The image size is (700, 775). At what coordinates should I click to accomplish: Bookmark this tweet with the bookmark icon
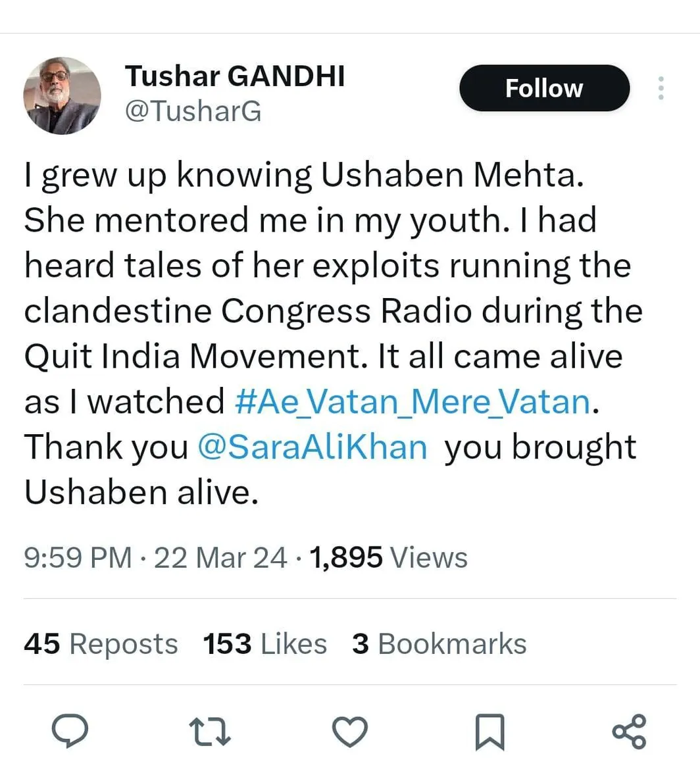[x=489, y=732]
